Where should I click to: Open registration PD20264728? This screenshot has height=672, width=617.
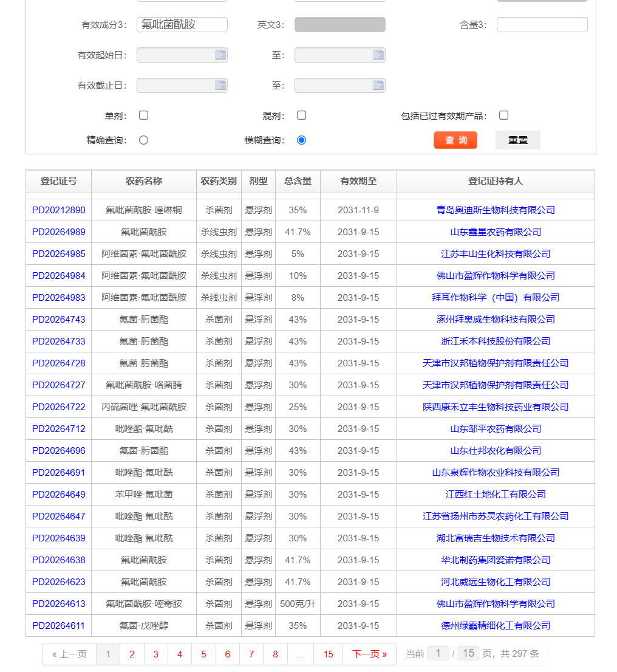tap(59, 363)
